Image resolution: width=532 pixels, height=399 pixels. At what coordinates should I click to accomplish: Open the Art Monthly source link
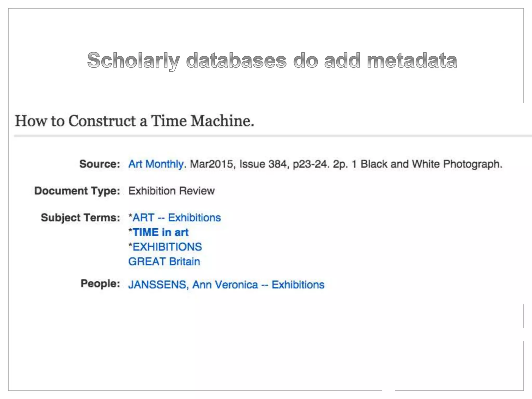tap(156, 164)
